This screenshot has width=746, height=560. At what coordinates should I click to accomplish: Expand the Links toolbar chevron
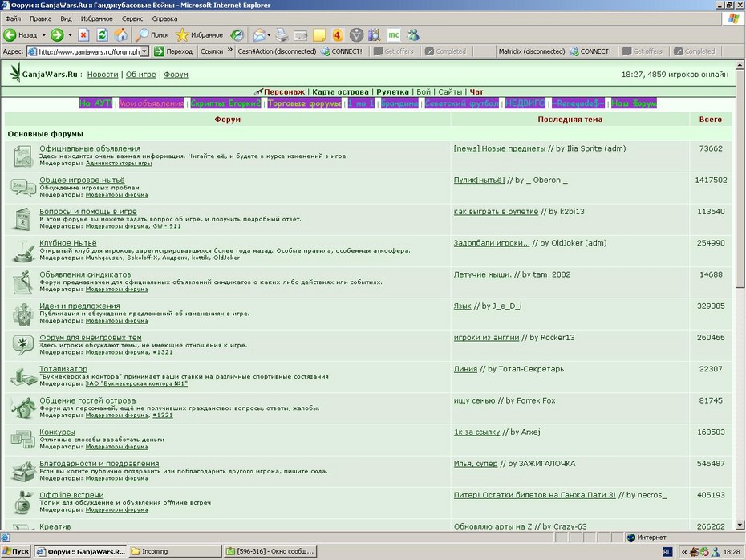coord(229,50)
